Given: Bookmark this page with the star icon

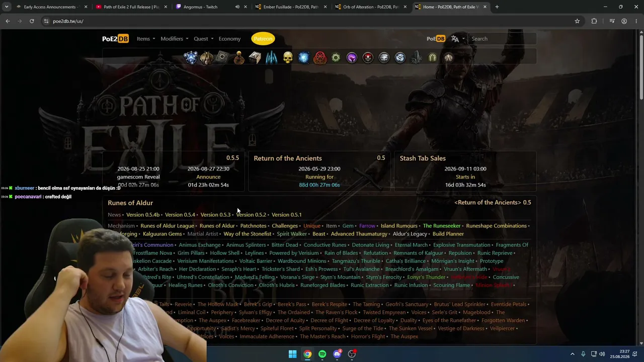Looking at the screenshot, I should 577,21.
